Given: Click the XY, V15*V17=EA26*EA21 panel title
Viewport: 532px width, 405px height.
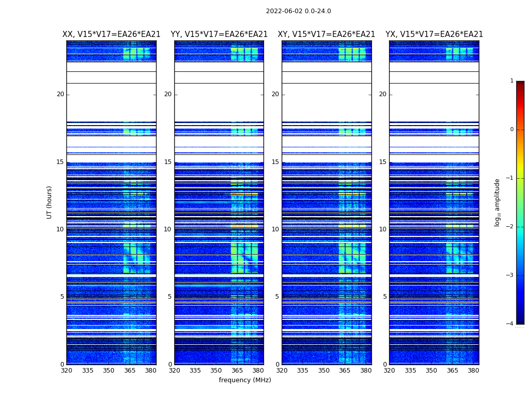Looking at the screenshot, I should [326, 34].
